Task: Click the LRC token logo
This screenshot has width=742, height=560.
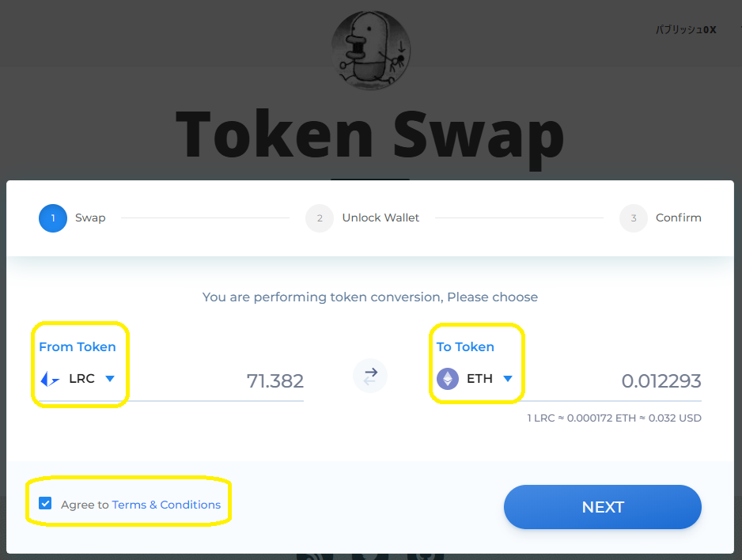Action: [x=48, y=379]
